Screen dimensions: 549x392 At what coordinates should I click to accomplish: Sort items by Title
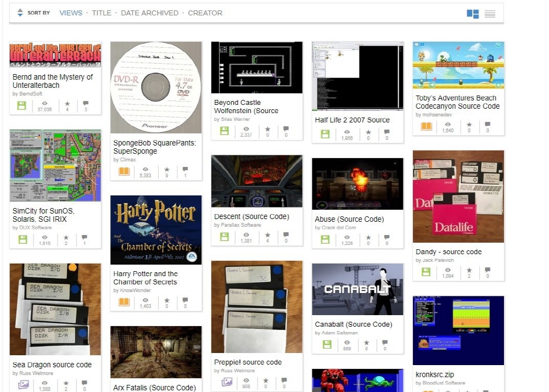click(x=102, y=13)
